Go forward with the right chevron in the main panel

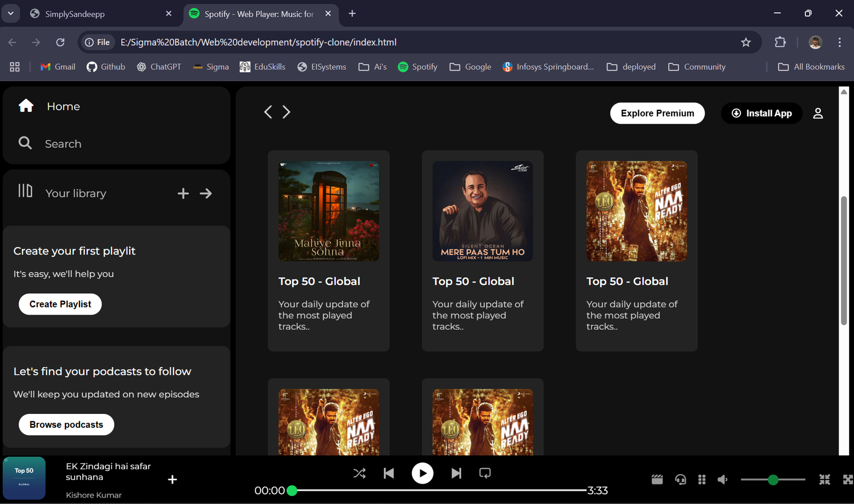(x=287, y=111)
